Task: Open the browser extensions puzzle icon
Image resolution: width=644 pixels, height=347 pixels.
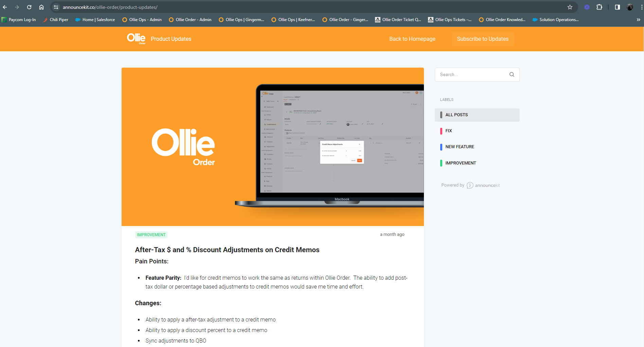Action: click(600, 7)
